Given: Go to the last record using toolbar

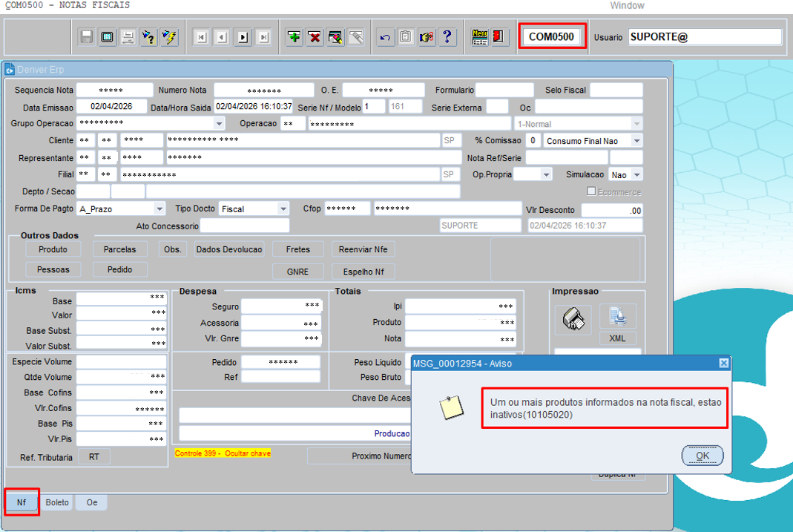Looking at the screenshot, I should point(263,37).
